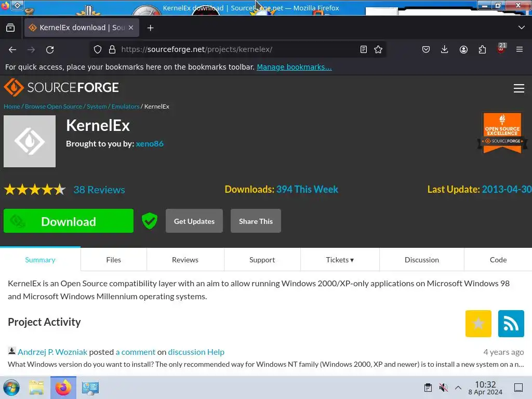Go to Home breadcrumb link
The image size is (532, 399).
(x=12, y=107)
